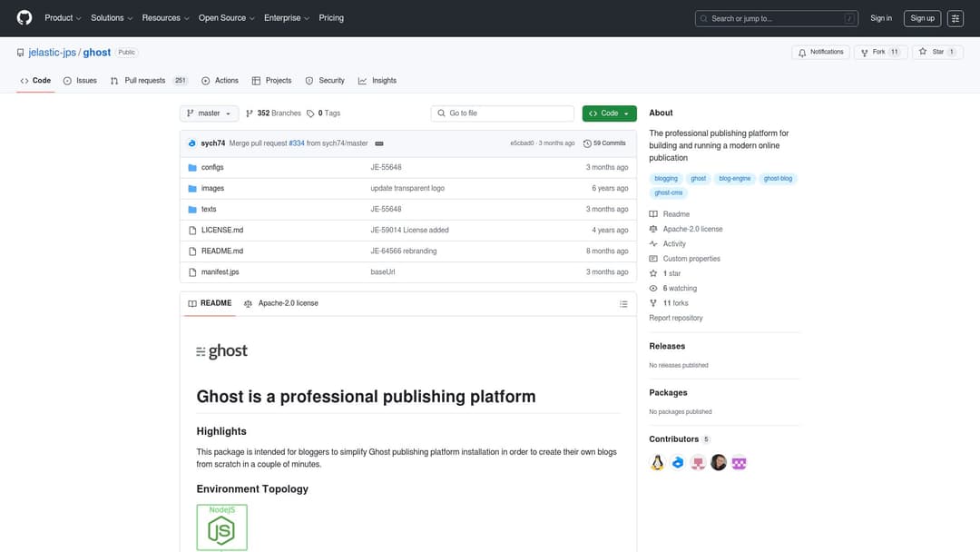
Task: Open the green Code dropdown
Action: [x=610, y=113]
